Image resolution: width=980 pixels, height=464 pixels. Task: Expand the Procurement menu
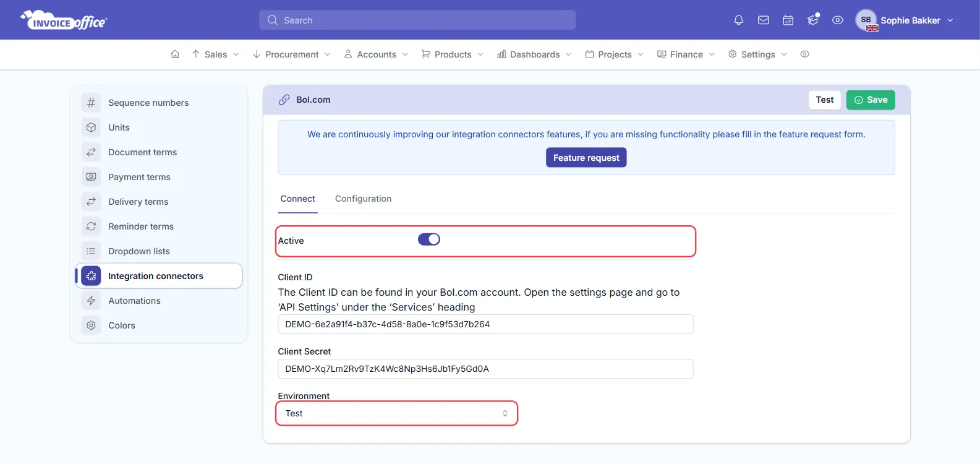292,54
